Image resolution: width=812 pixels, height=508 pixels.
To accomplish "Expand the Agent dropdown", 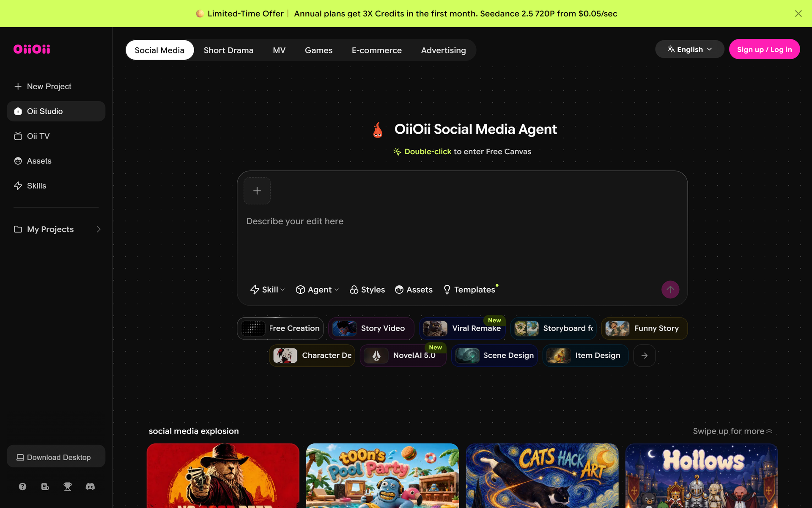I will coord(317,290).
